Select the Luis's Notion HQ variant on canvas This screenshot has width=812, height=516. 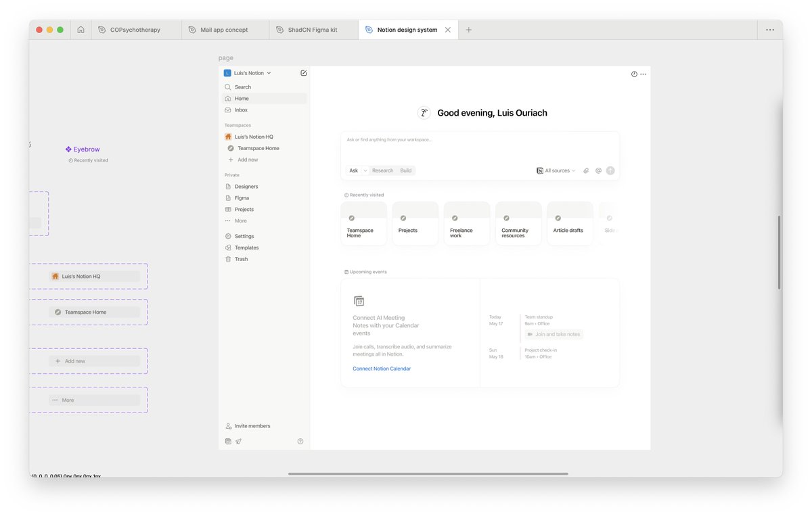(x=94, y=277)
